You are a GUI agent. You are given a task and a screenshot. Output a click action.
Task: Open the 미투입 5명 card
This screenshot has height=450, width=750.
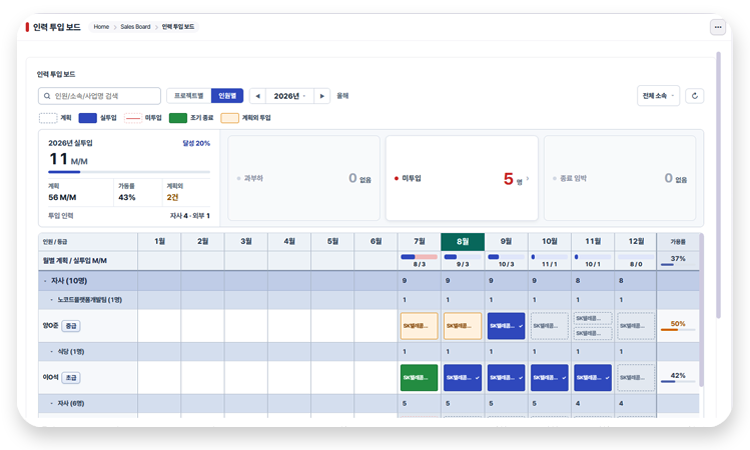coord(462,178)
